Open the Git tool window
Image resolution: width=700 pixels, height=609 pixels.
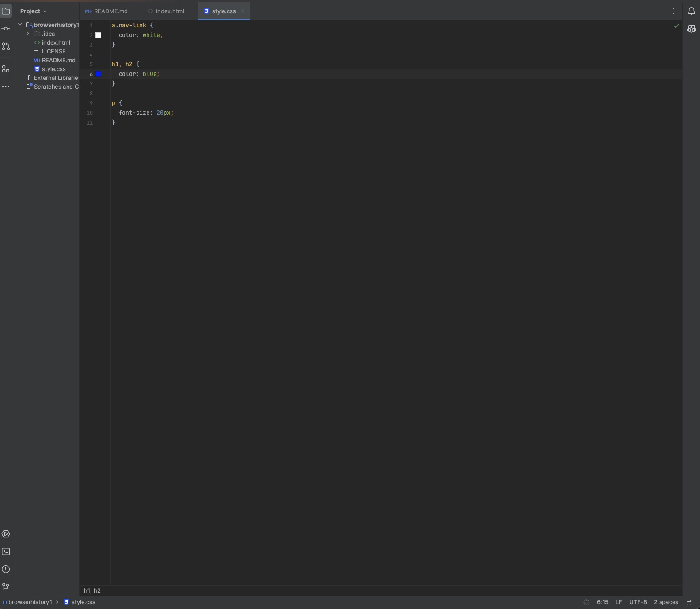pos(6,587)
